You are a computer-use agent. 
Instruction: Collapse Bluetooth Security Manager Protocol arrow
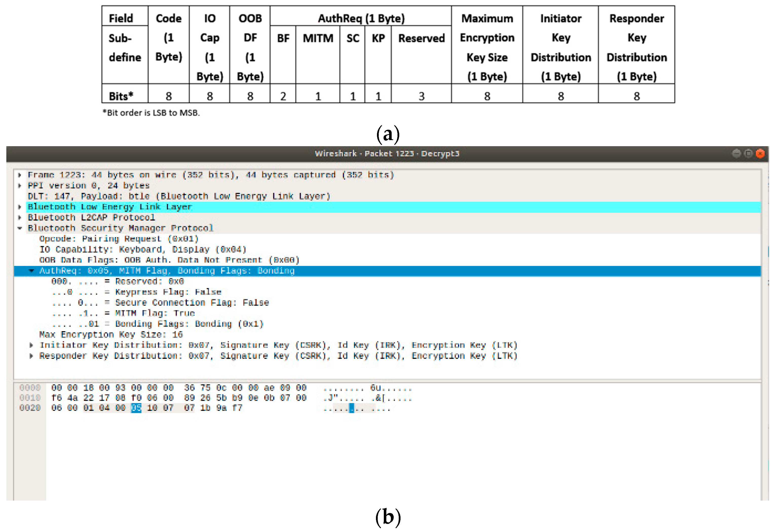20,228
